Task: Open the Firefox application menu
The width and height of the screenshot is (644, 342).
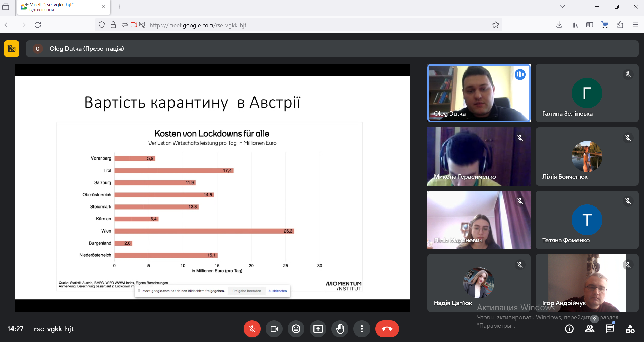Action: click(x=635, y=25)
